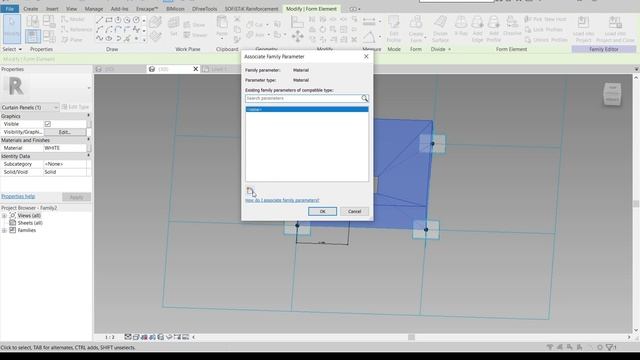The height and width of the screenshot is (360, 640).
Task: Collapse the Identity Data section
Action: [x=89, y=156]
